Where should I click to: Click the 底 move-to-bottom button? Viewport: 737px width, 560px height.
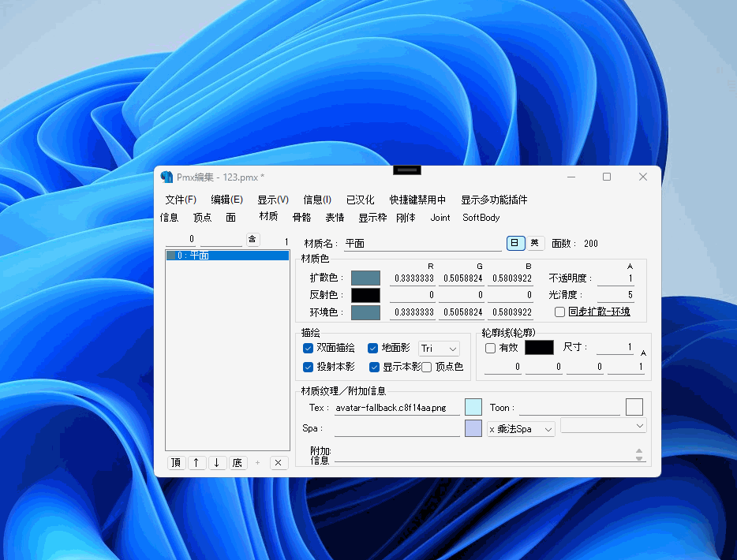click(238, 463)
